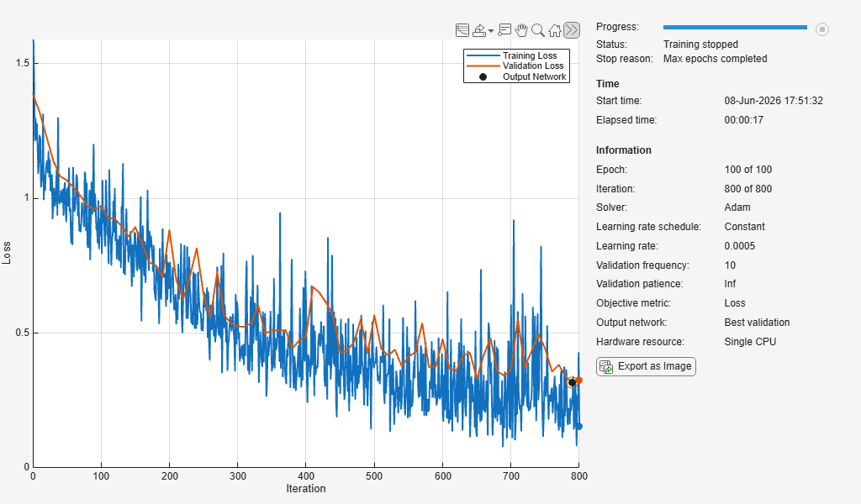
Task: Click the Validation Loss legend entry
Action: [515, 66]
